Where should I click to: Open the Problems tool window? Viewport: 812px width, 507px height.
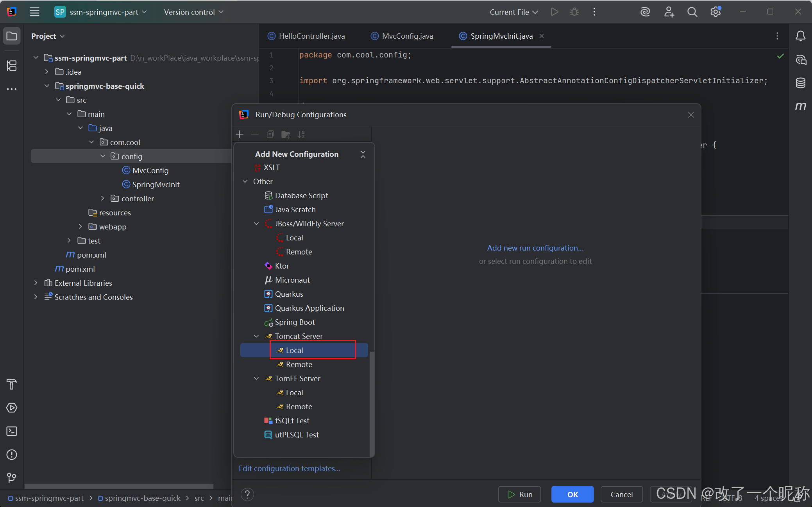(x=12, y=455)
